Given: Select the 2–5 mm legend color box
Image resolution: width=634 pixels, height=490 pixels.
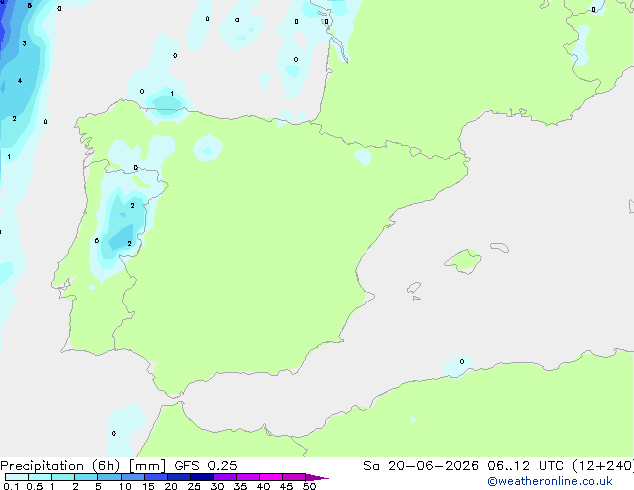Looking at the screenshot, I should click(x=86, y=477).
